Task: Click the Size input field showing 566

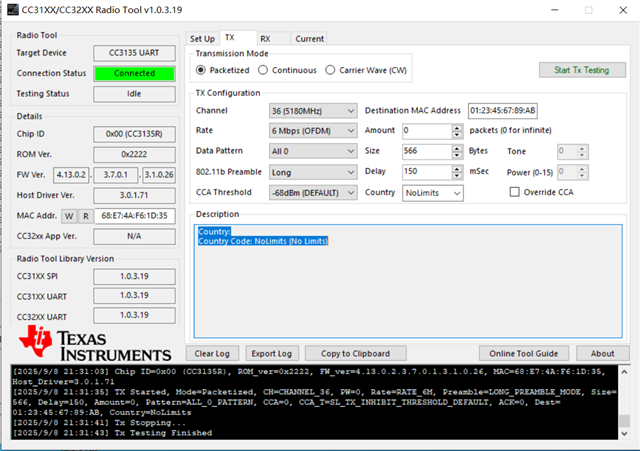Action: (x=427, y=151)
